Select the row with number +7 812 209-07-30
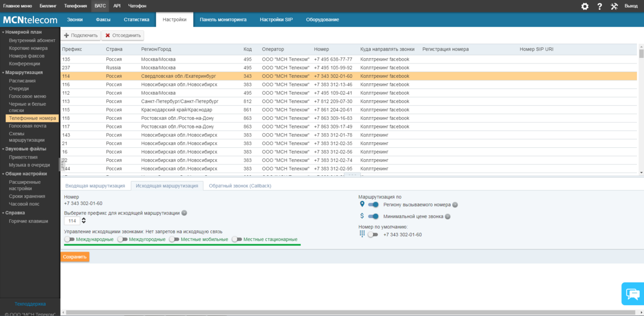Screen dimensions: 644x316 click(349, 101)
